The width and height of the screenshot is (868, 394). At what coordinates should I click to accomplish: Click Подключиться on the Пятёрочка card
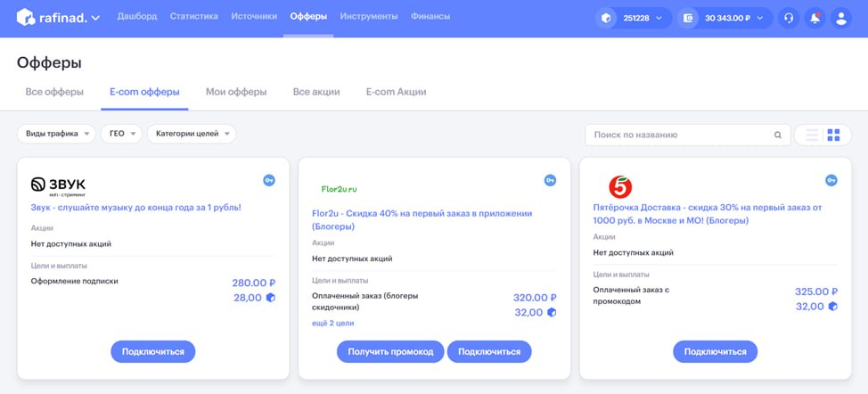click(x=716, y=352)
